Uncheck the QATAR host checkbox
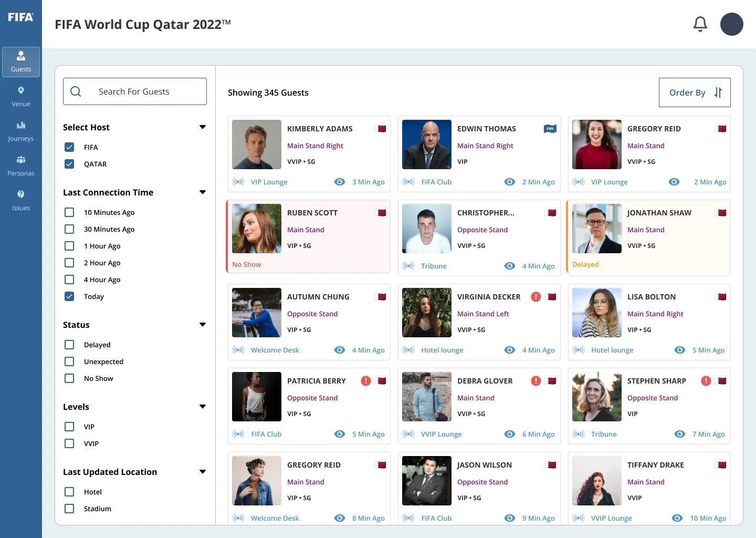 [69, 164]
